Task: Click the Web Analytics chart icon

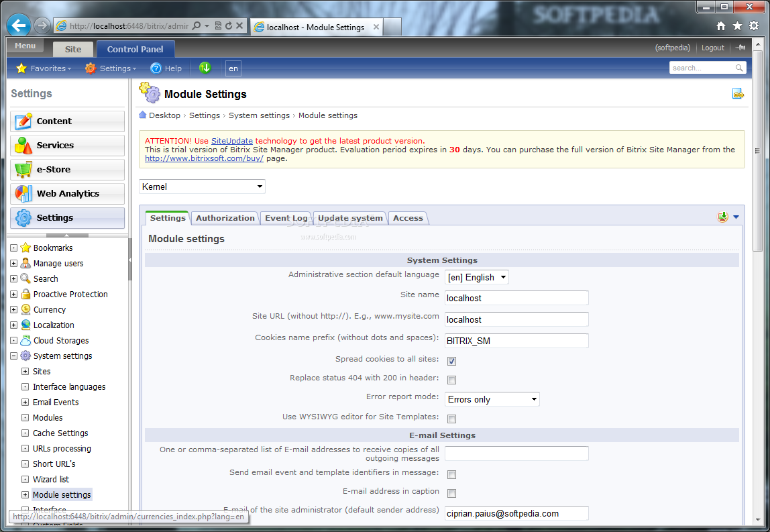Action: pos(23,193)
